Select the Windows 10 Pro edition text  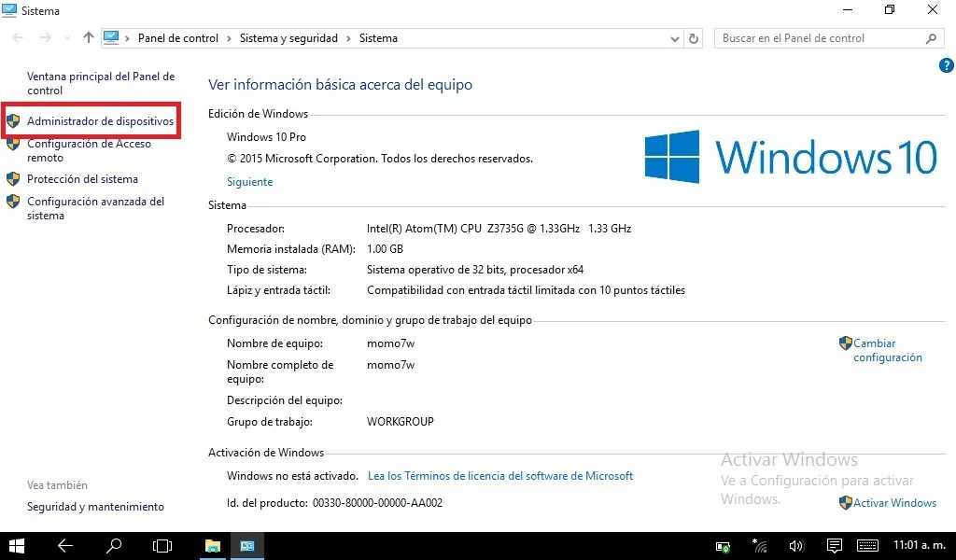pos(266,137)
